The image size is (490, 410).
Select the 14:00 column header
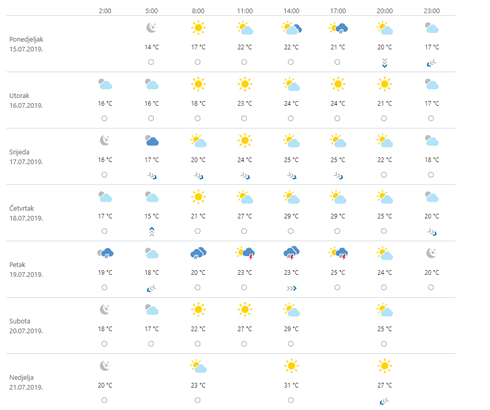pyautogui.click(x=291, y=11)
